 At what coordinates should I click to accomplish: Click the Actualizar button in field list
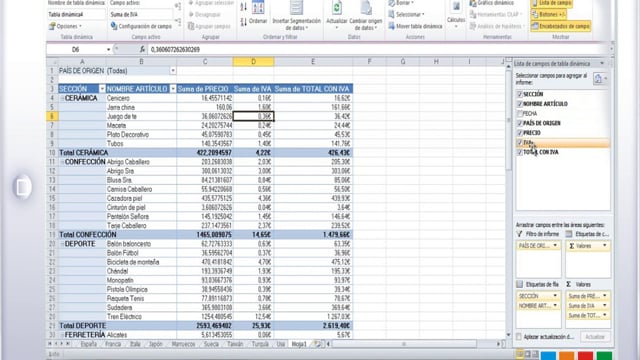pyautogui.click(x=595, y=337)
